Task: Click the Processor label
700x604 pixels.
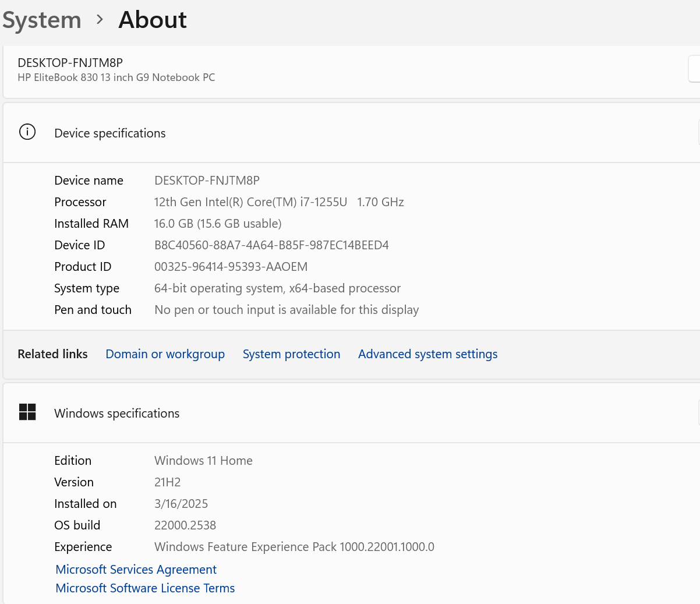Action: 80,202
